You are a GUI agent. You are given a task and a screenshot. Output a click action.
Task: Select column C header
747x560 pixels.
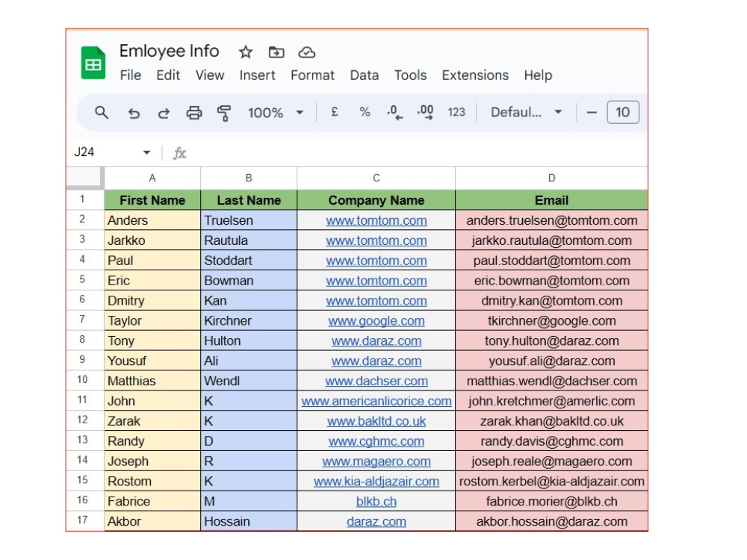point(376,178)
